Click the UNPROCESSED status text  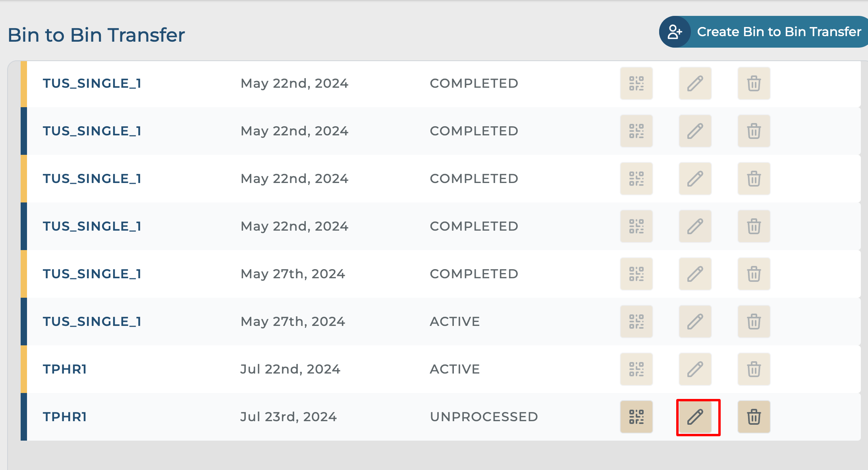pos(484,417)
